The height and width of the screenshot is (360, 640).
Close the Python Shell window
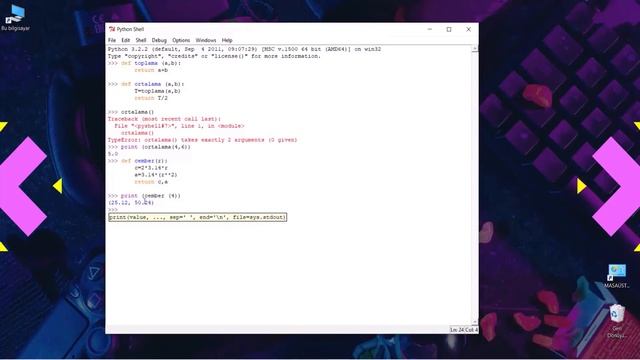469,29
